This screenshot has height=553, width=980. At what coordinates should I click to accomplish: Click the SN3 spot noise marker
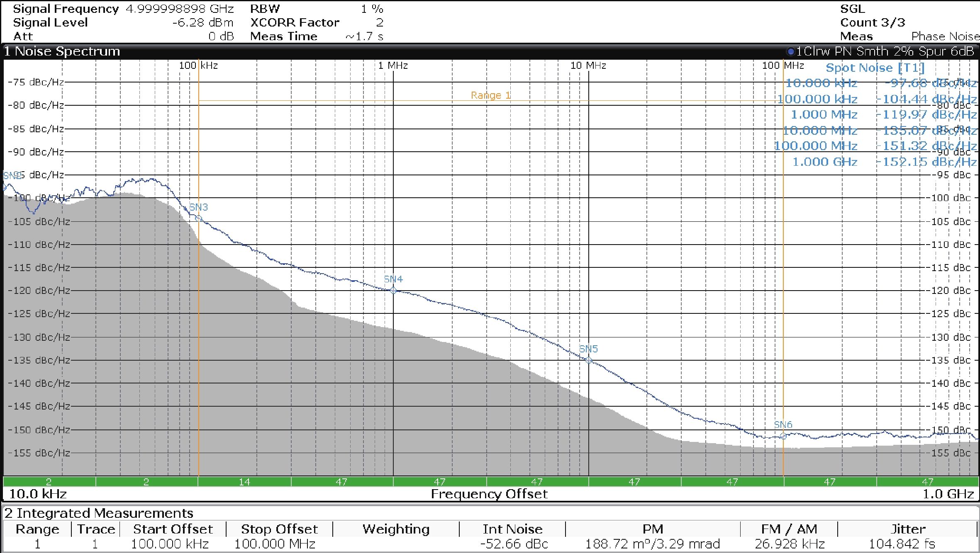click(198, 218)
